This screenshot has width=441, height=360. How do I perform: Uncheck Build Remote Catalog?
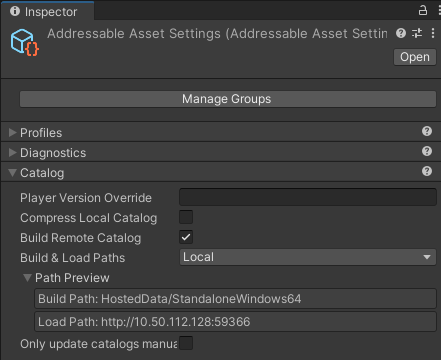(186, 237)
